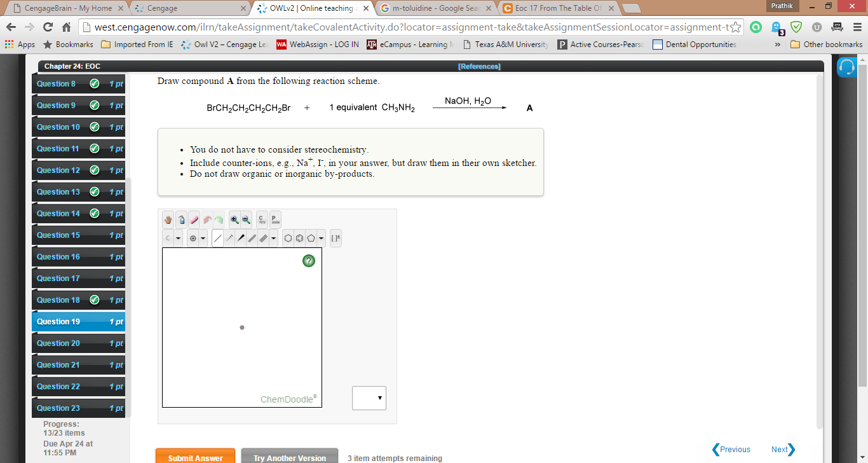
Task: Click the green redo arrow in sketcher
Action: pyautogui.click(x=219, y=219)
